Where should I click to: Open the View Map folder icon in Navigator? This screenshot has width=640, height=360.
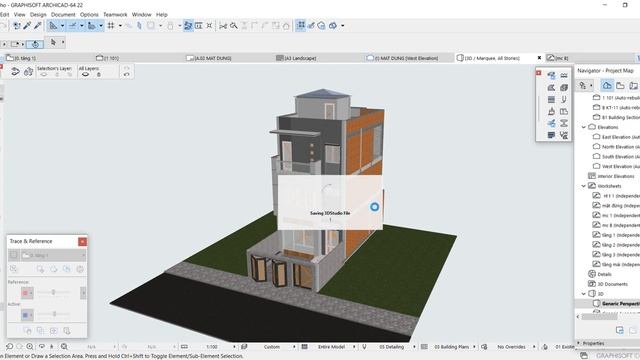(620, 86)
